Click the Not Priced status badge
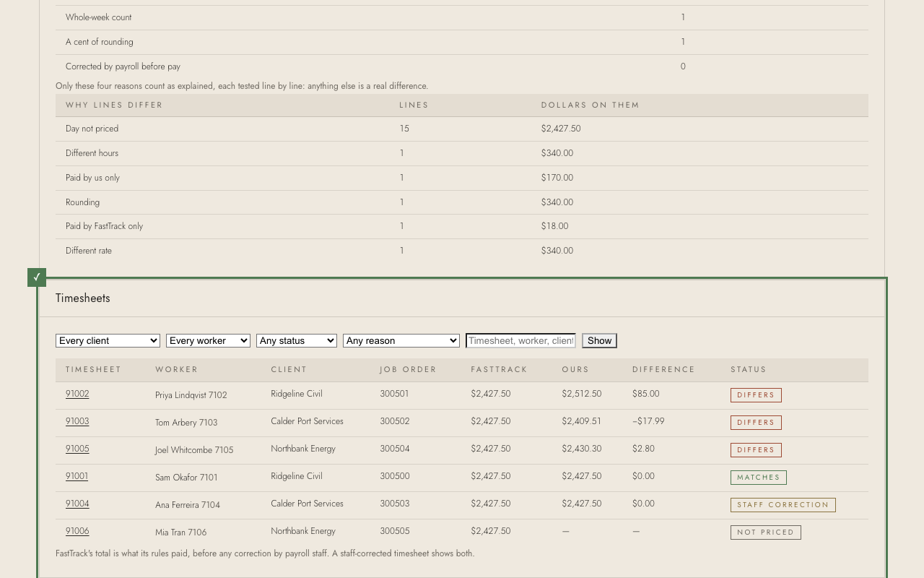 tap(766, 532)
